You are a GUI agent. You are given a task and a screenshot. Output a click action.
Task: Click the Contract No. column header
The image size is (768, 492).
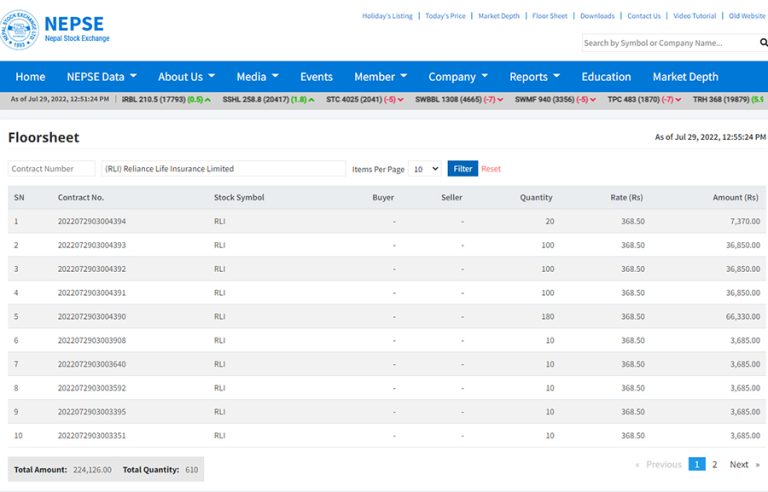coord(81,197)
